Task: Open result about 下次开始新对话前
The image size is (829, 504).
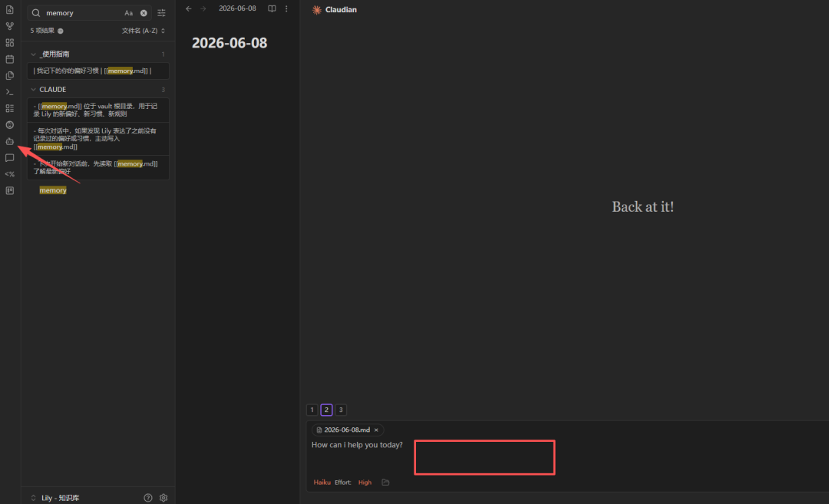Action: click(98, 167)
